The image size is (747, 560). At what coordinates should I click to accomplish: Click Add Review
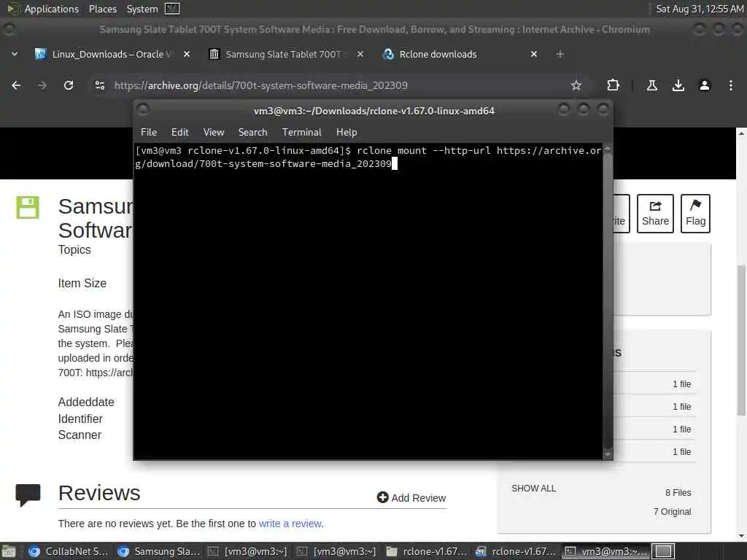[x=411, y=497]
